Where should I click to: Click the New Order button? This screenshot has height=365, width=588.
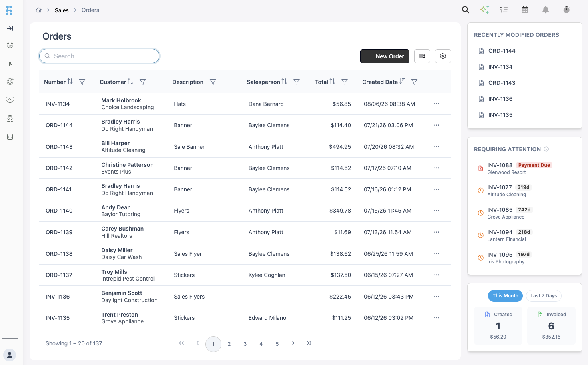(x=385, y=56)
